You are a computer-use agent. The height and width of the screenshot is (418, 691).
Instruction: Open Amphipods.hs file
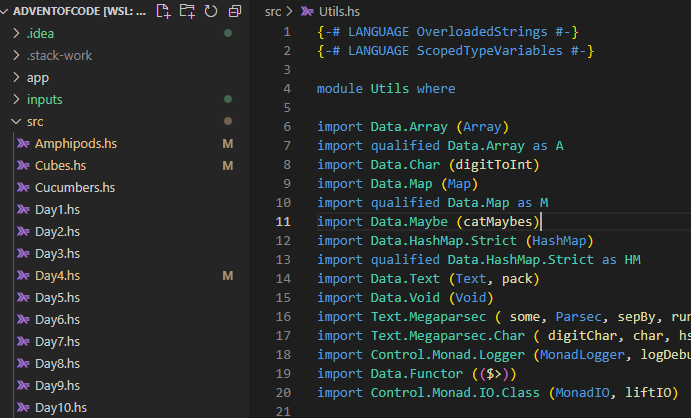coord(76,144)
